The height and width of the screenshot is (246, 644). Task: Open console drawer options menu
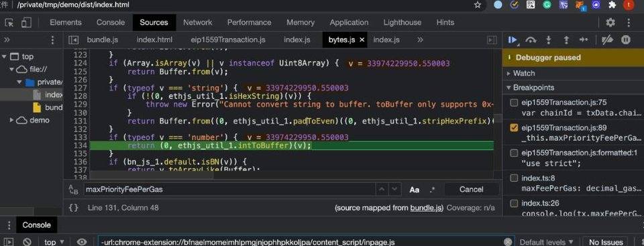click(9, 225)
